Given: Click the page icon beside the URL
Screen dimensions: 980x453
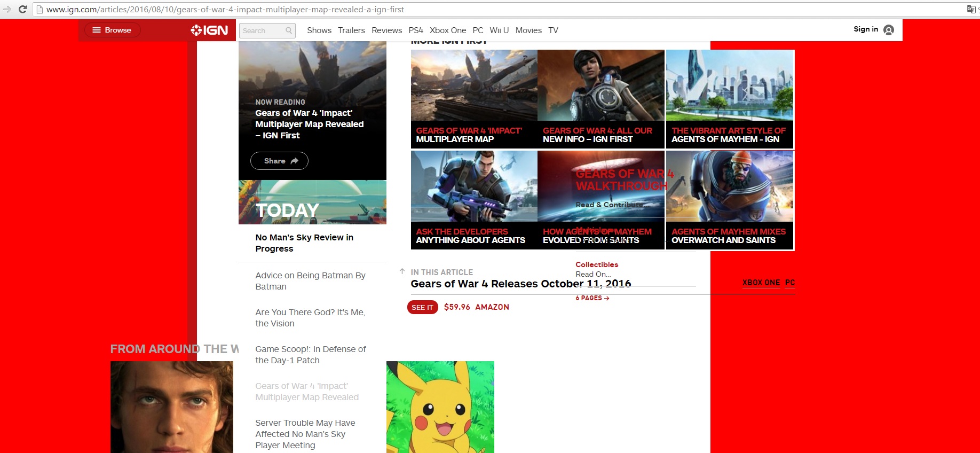Looking at the screenshot, I should tap(39, 9).
